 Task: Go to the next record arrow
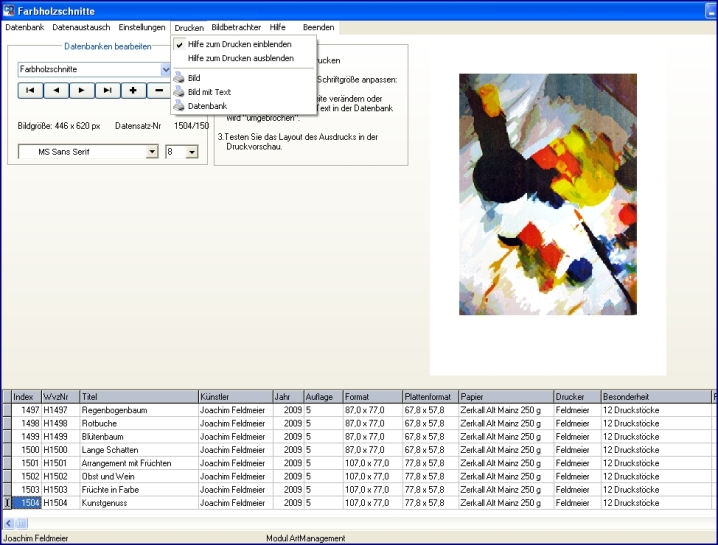pyautogui.click(x=82, y=91)
